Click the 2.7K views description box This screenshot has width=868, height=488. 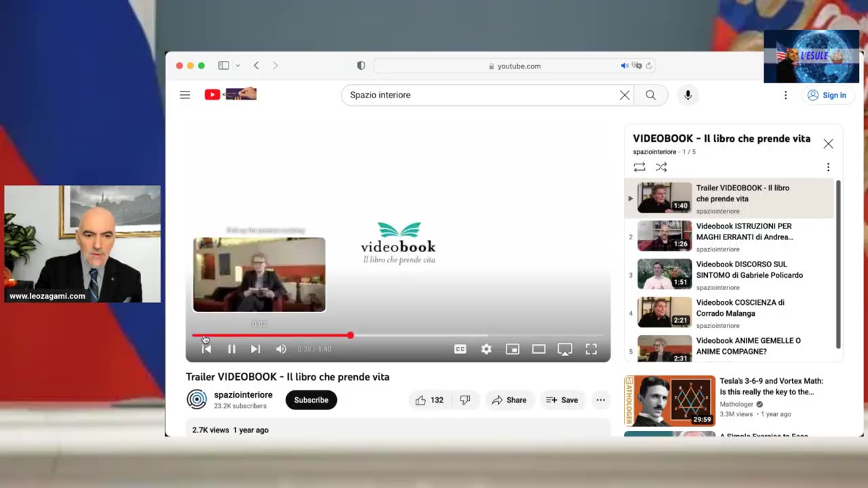pos(398,428)
